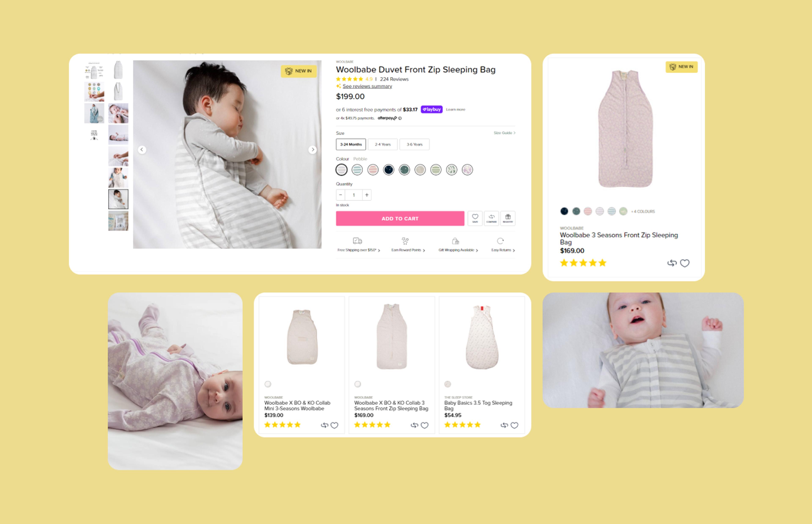Compare icon on Baby Basics 3.5 Tog Sleeping Bag
Screen dimensions: 812x524
504,425
